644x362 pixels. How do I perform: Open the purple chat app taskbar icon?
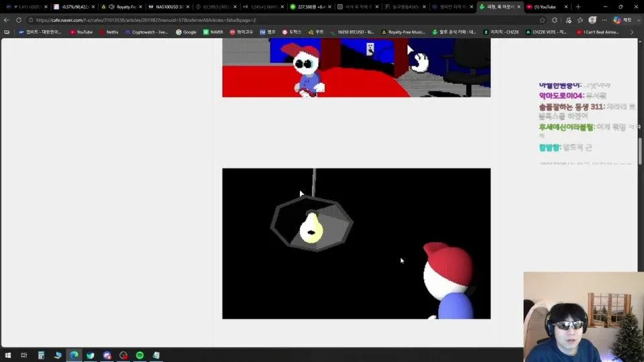click(107, 355)
